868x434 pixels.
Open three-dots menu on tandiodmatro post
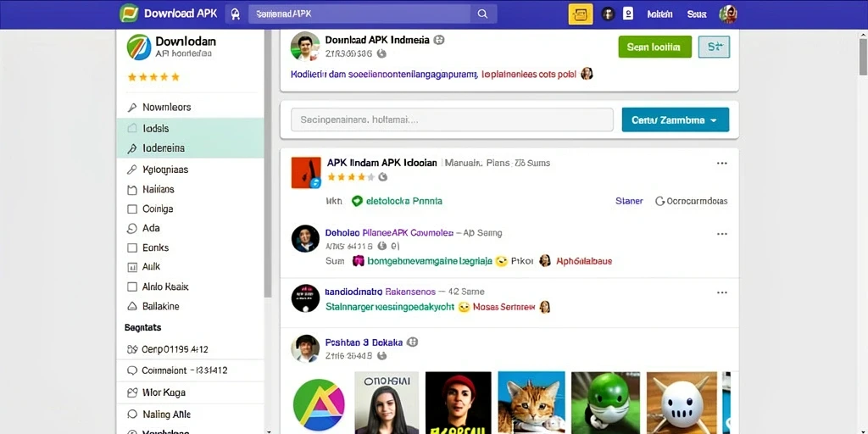[722, 292]
